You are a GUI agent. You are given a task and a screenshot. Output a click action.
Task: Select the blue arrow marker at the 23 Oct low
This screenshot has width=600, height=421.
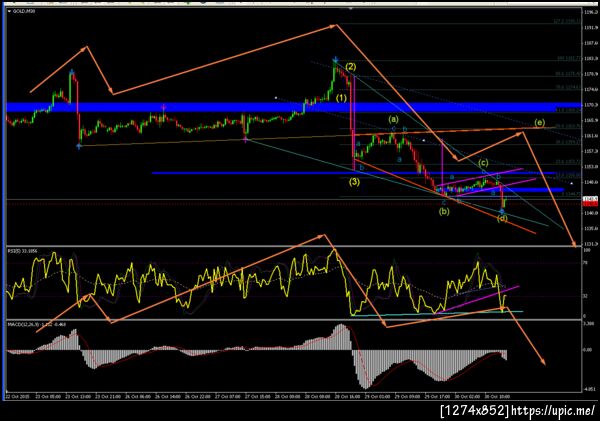[79, 146]
